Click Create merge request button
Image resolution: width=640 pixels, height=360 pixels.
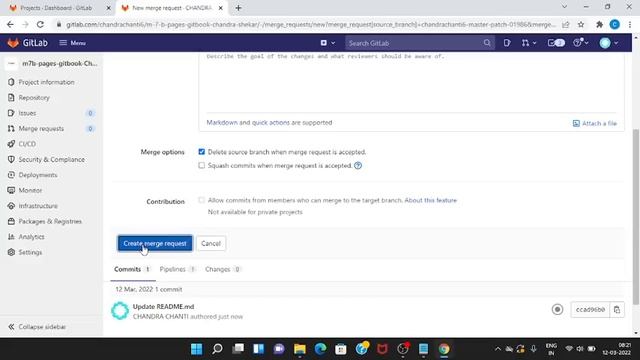[x=155, y=243]
